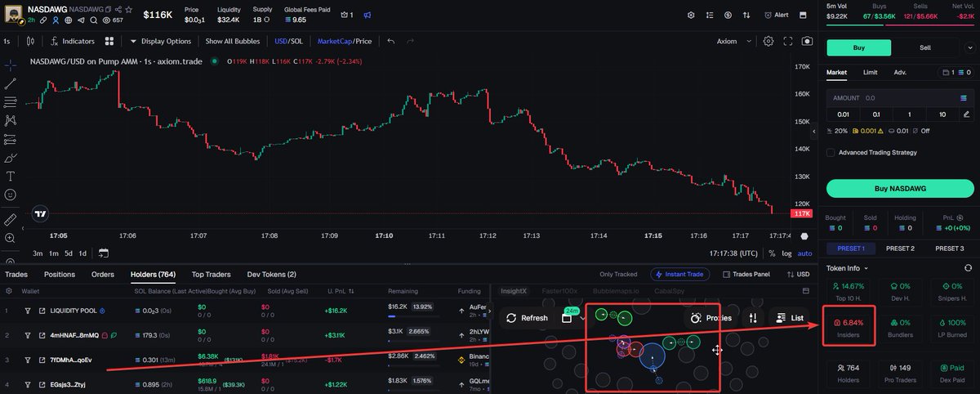Take a chart snapshot with camera icon
The image size is (980, 394).
pos(807,41)
